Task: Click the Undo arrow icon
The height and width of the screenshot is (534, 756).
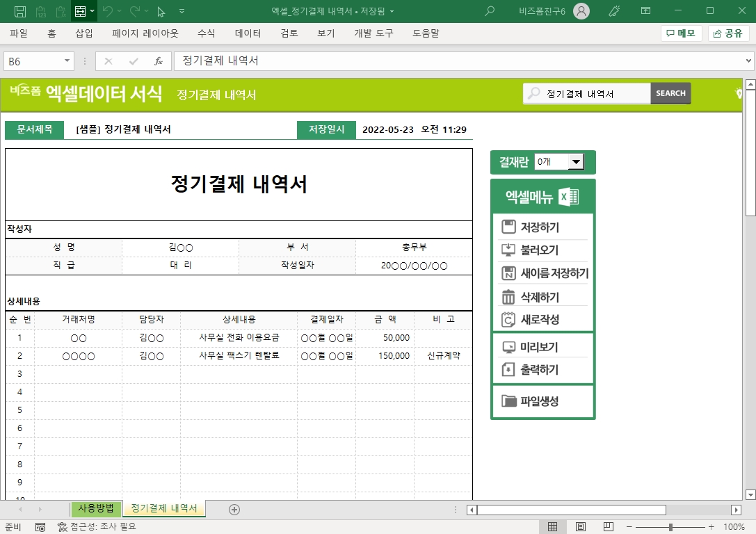Action: point(107,11)
